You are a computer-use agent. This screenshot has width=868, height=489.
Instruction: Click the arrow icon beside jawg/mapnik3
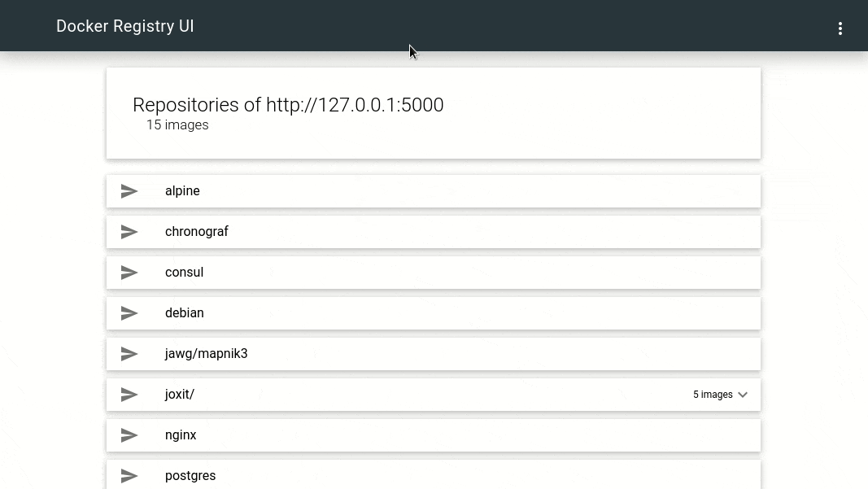(x=129, y=354)
